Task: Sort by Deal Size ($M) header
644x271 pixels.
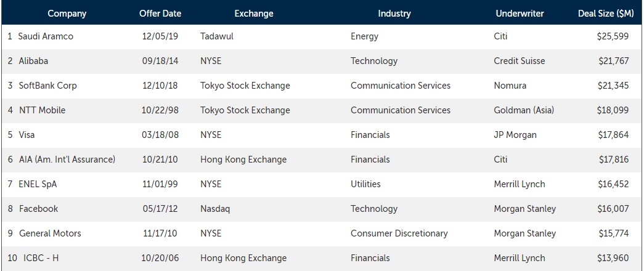Action: pyautogui.click(x=606, y=13)
